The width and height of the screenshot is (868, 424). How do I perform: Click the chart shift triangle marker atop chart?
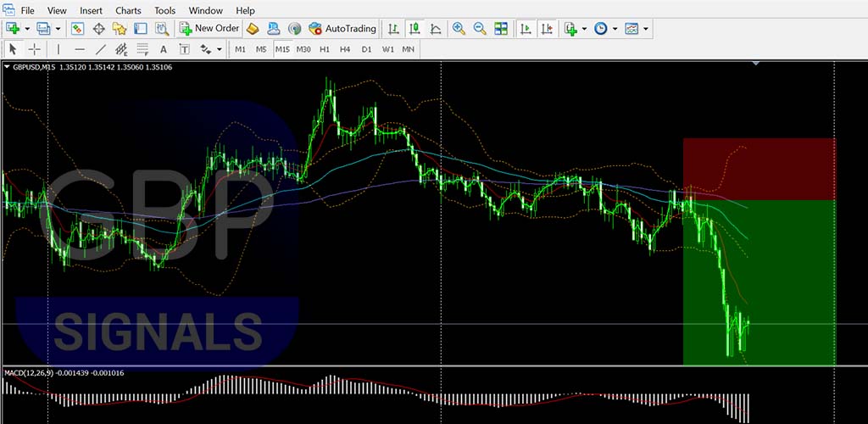756,64
